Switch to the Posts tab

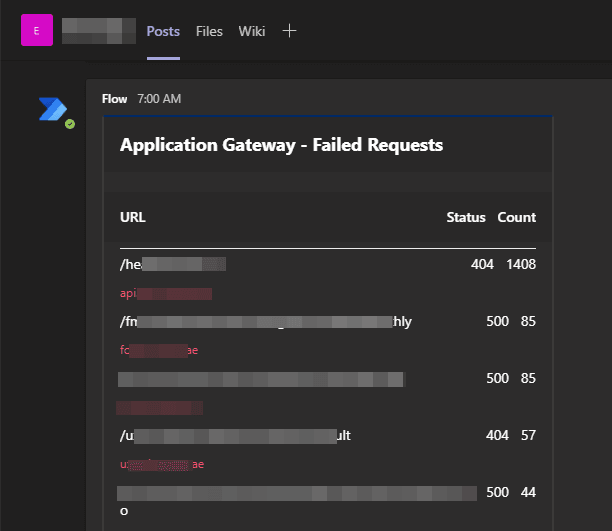pos(163,31)
